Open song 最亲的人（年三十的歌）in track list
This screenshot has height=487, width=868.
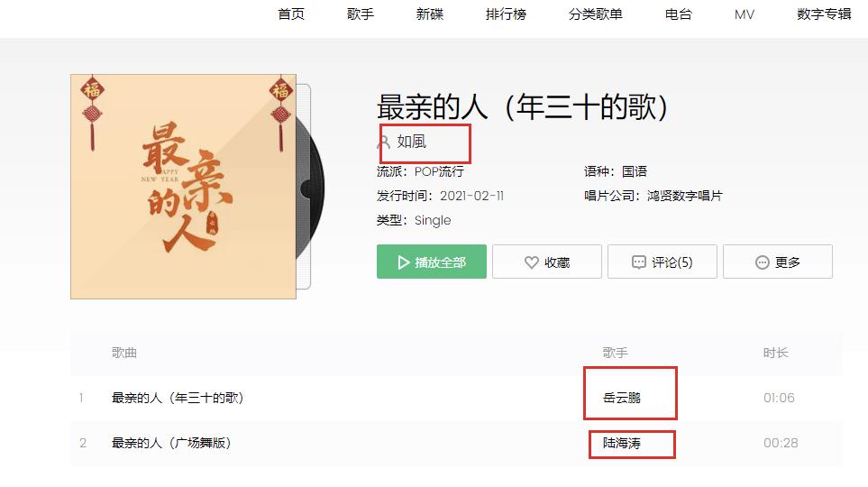click(178, 398)
